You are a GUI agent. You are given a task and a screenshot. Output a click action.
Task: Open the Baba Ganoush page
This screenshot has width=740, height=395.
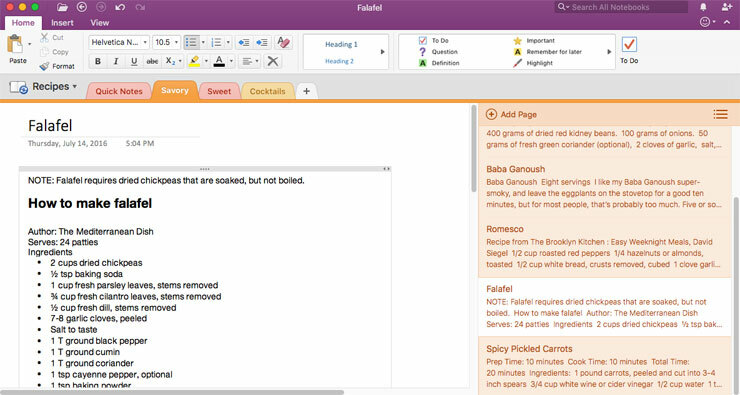tap(605, 187)
